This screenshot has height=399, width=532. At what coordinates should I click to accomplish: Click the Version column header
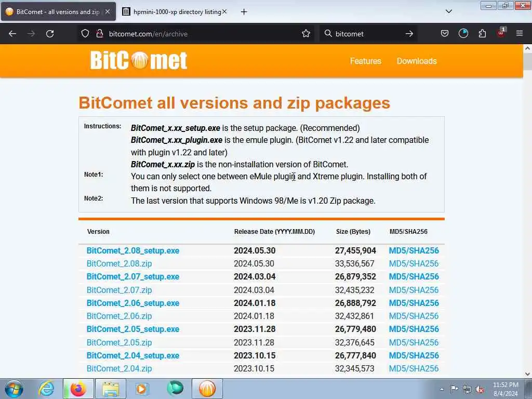point(98,232)
